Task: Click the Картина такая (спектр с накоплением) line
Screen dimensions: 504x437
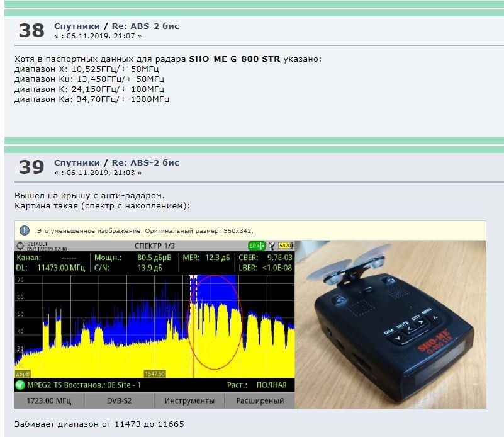Action: point(102,206)
